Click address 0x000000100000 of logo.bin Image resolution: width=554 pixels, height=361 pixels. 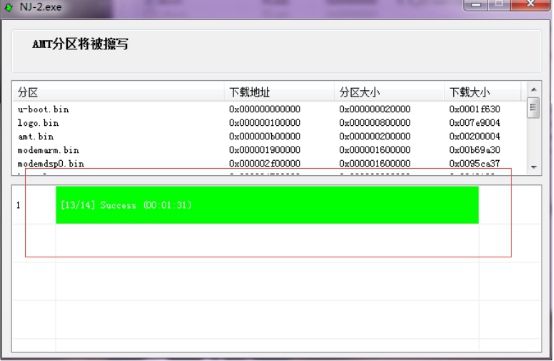265,123
